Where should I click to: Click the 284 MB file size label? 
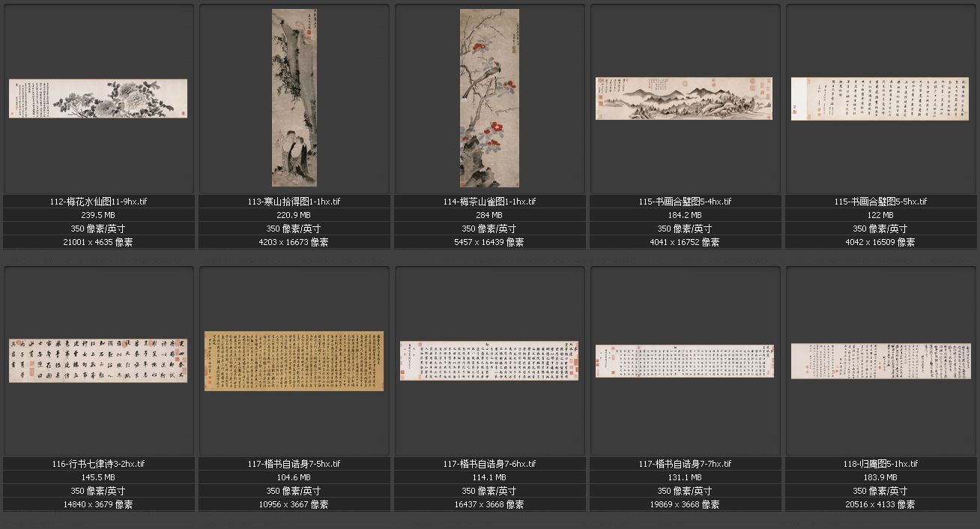coord(489,215)
